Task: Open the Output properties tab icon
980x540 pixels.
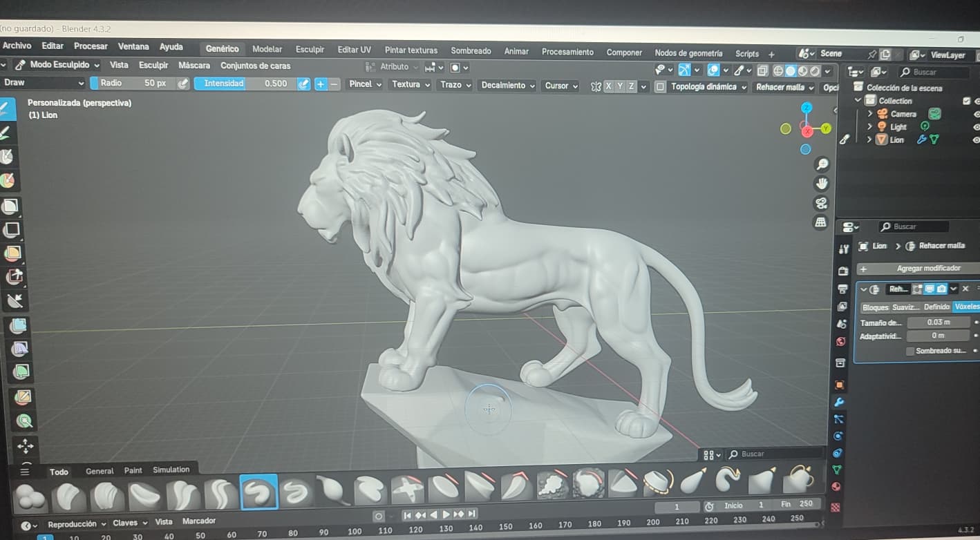Action: point(842,289)
